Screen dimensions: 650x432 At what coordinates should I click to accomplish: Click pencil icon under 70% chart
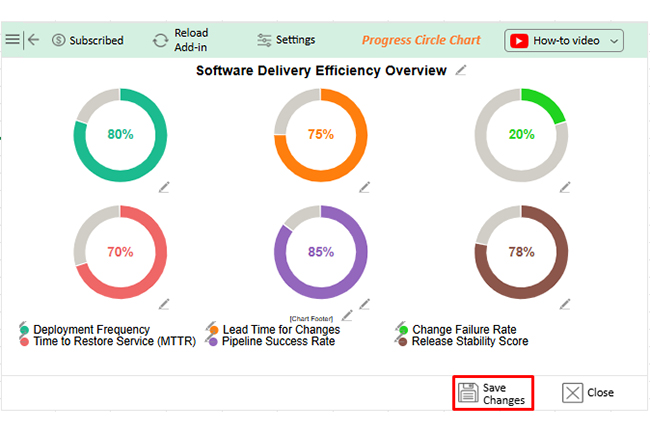(x=164, y=304)
